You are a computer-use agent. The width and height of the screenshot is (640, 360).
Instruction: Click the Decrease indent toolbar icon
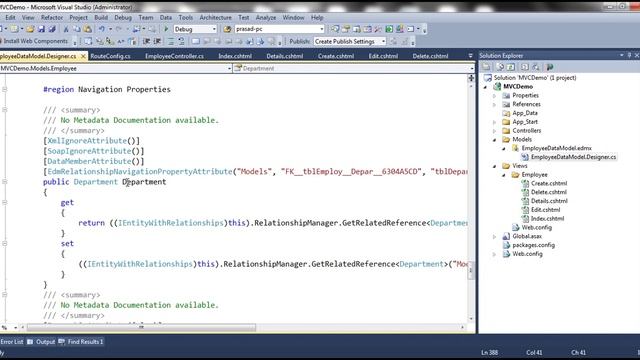[146, 41]
